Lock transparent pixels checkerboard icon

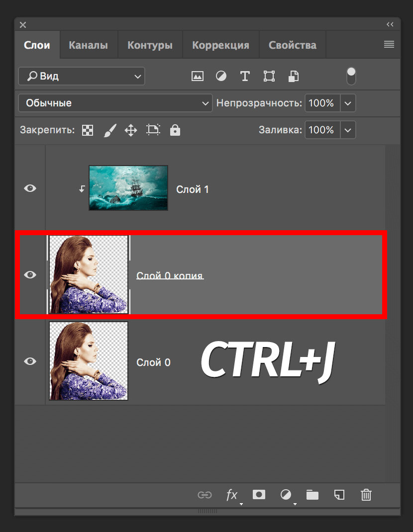pos(88,130)
